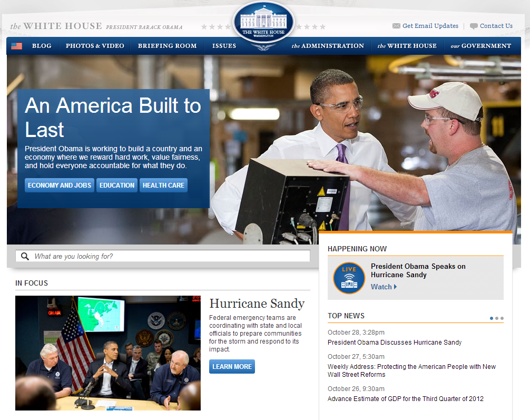
Task: Click the speech bubble contact icon
Action: coord(474,26)
